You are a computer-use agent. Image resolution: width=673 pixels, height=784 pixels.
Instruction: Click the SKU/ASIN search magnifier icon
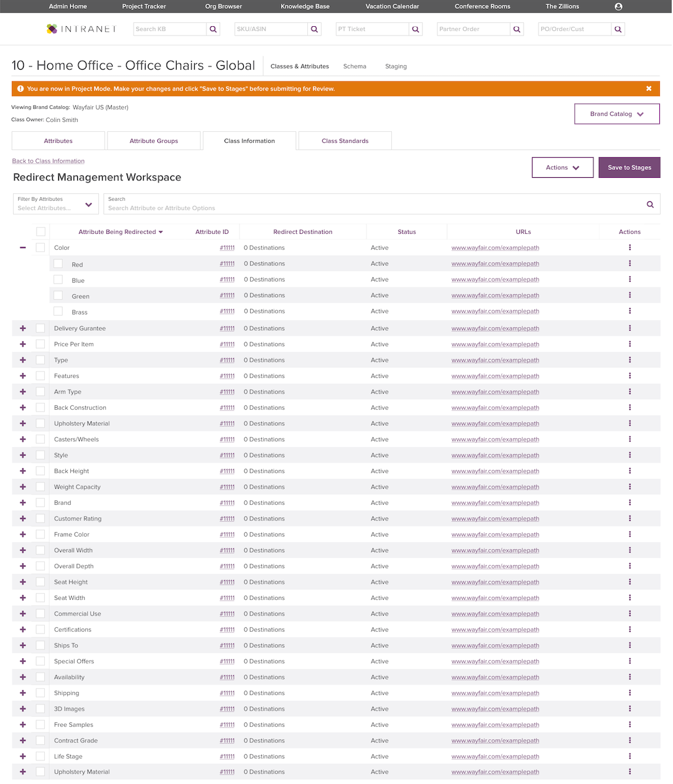[x=315, y=29]
